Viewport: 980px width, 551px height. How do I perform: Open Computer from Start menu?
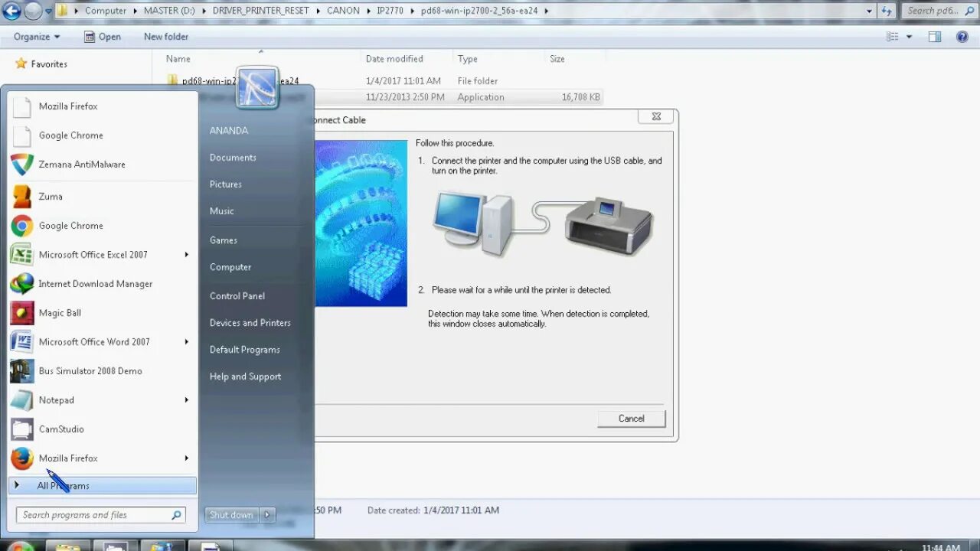[x=230, y=267]
